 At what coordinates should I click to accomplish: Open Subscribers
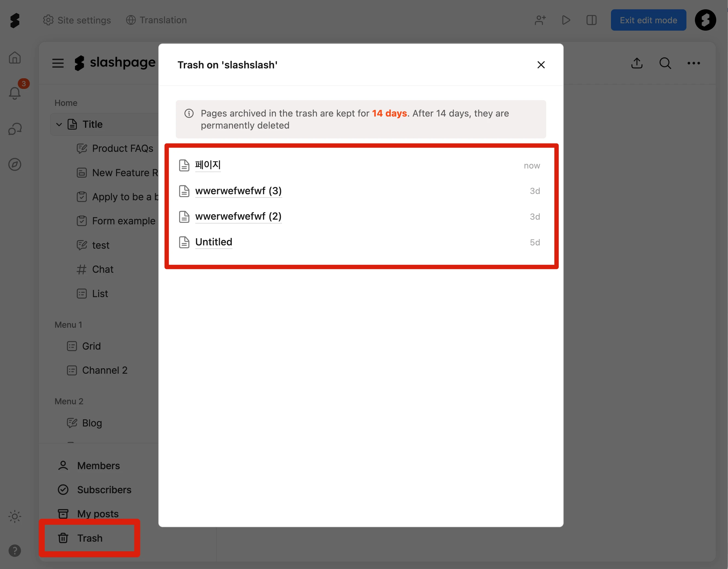94,489
